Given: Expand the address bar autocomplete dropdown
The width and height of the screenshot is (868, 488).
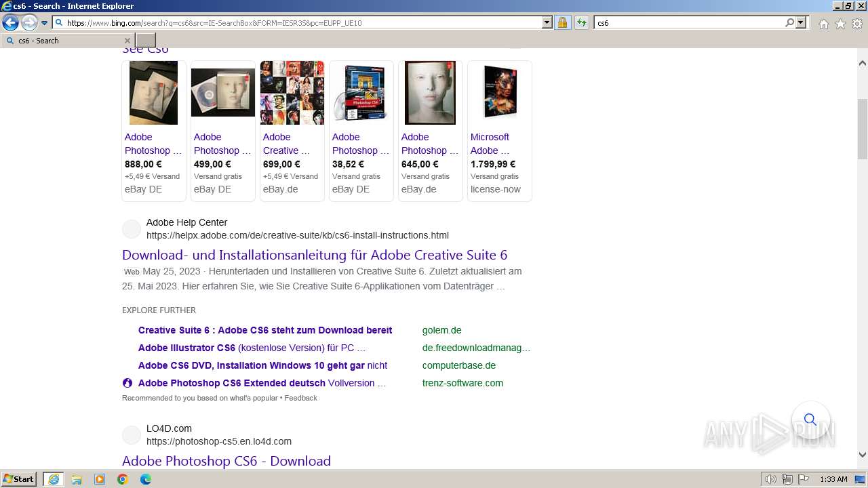Looking at the screenshot, I should tap(547, 22).
